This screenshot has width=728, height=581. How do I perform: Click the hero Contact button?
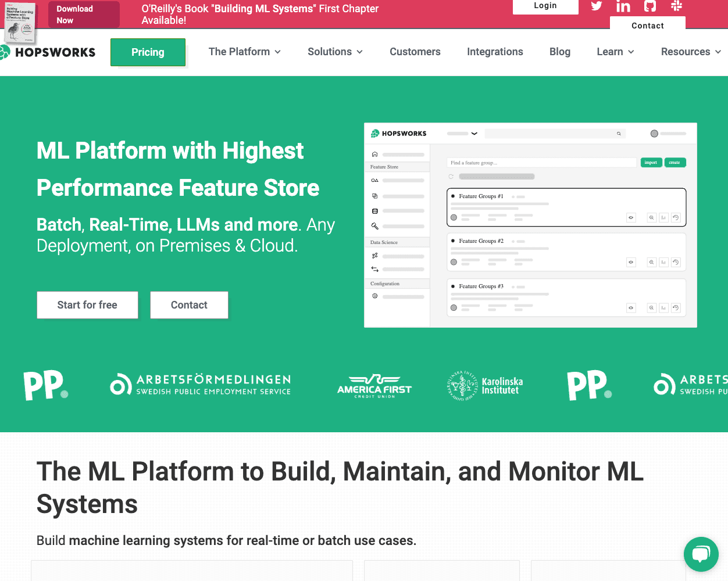point(189,305)
